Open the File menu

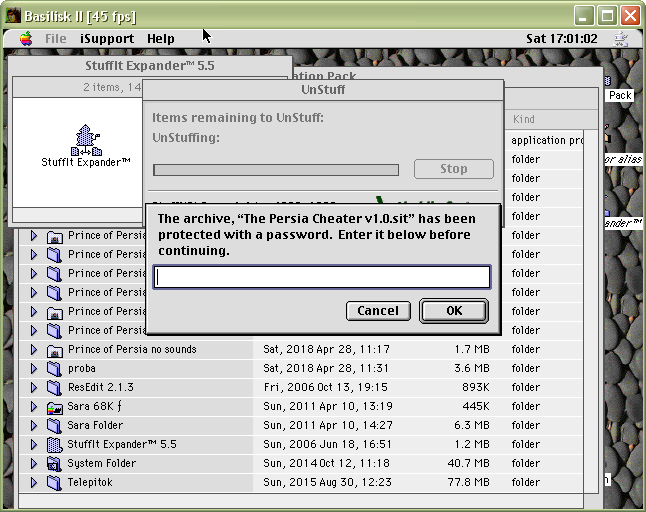(x=56, y=39)
